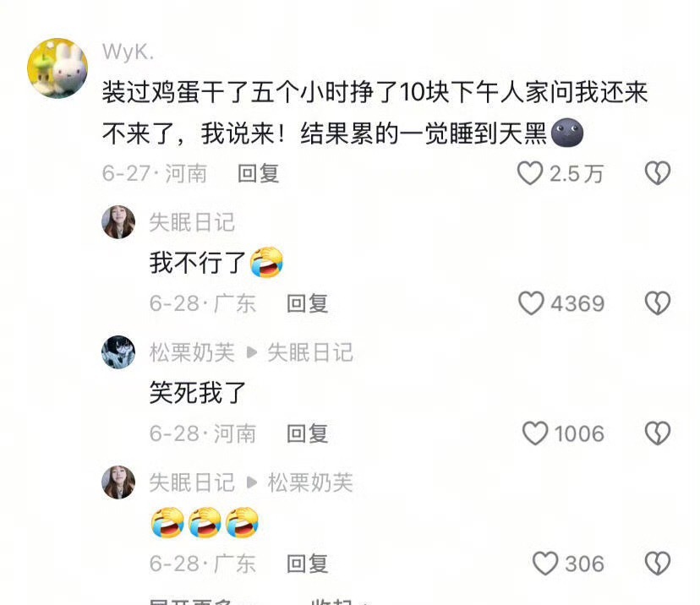
Task: Dislike WyK.'s comment via broken heart
Action: (x=658, y=173)
